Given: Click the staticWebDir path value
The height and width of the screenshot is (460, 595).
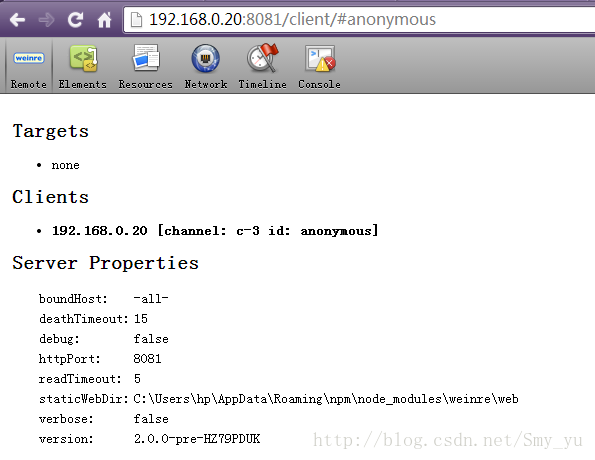Looking at the screenshot, I should click(326, 399).
